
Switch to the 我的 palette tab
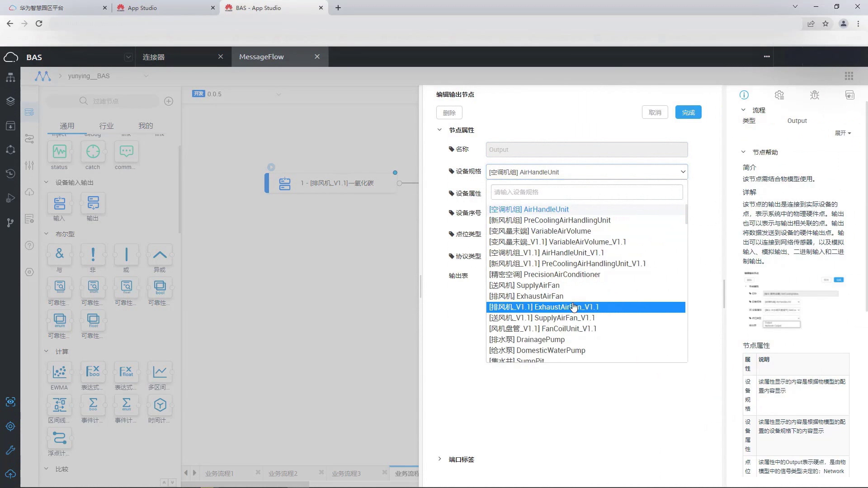coord(146,126)
